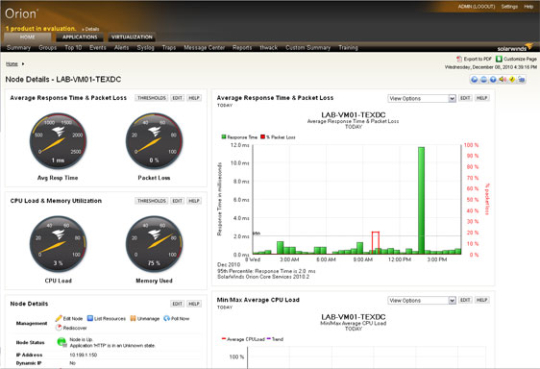Image resolution: width=540 pixels, height=369 pixels.
Task: Click the SolarWinds logo in navigation bar
Action: [x=515, y=48]
